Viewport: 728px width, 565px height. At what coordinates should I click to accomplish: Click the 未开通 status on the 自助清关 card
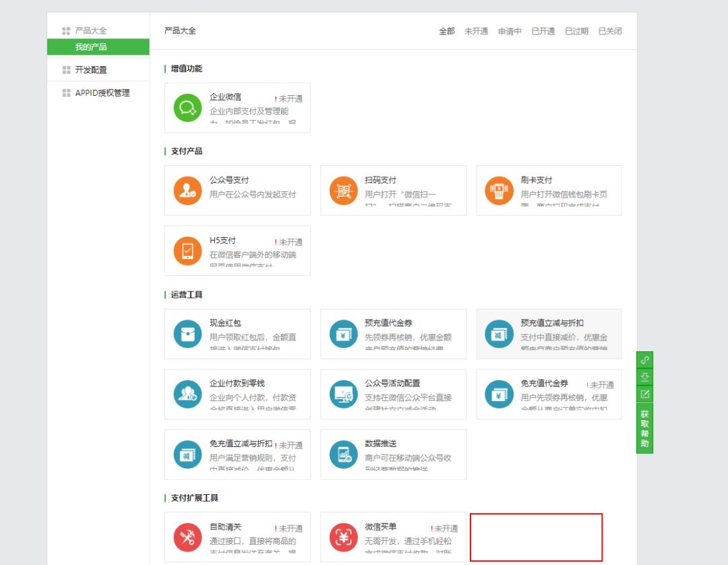click(x=289, y=529)
